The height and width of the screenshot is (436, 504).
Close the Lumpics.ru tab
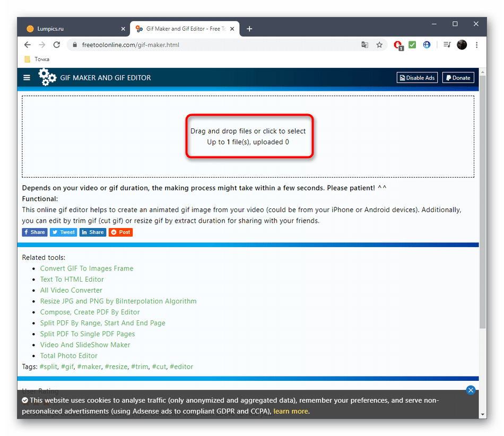[x=123, y=29]
